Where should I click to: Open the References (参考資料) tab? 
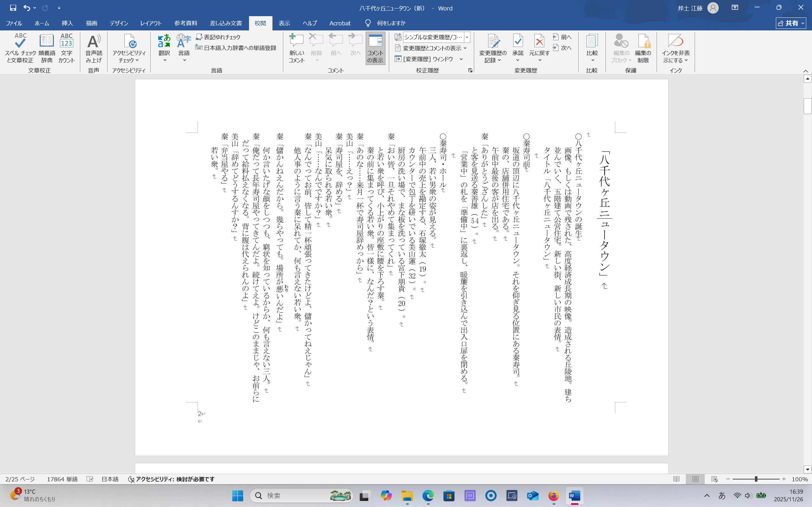(186, 23)
